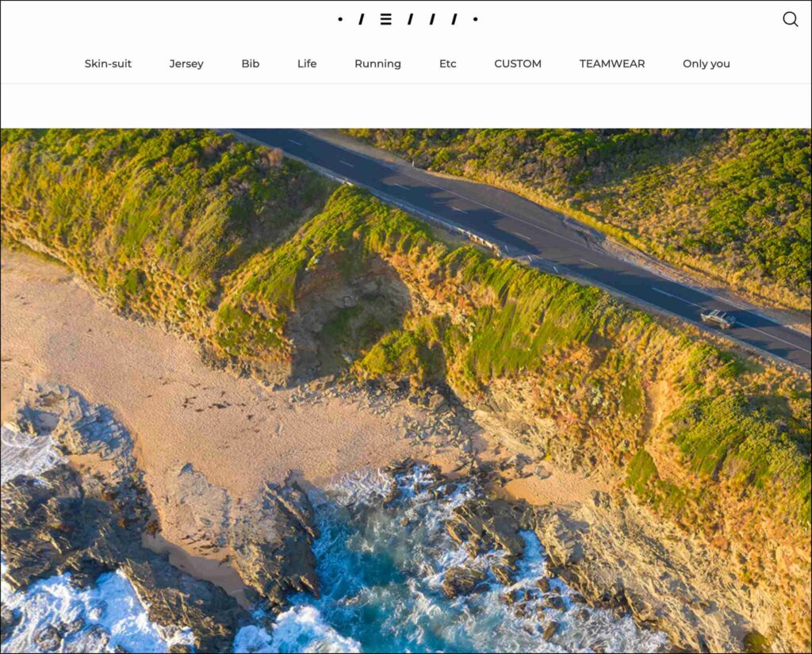Select Bib in the navigation bar
This screenshot has width=812, height=654.
(250, 63)
